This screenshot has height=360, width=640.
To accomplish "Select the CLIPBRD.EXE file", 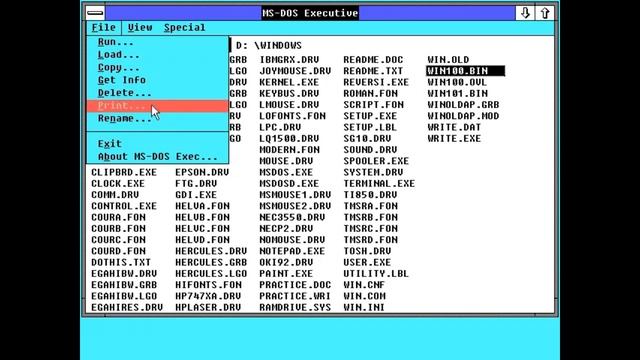I will click(x=124, y=172).
